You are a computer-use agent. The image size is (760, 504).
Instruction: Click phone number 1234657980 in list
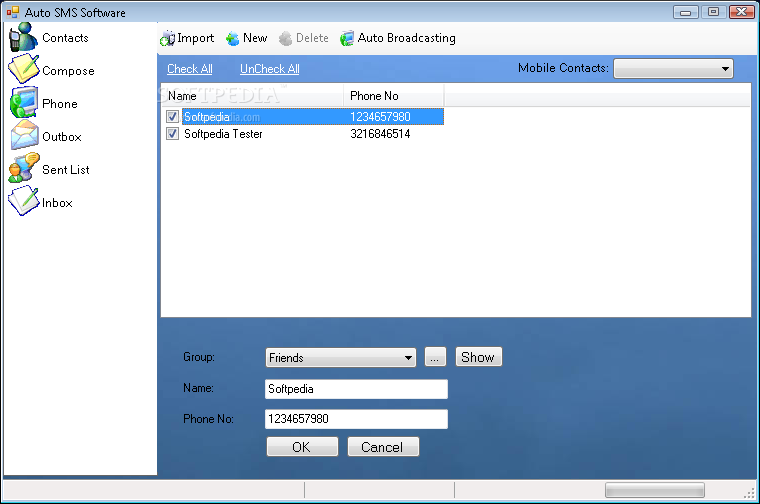[380, 117]
